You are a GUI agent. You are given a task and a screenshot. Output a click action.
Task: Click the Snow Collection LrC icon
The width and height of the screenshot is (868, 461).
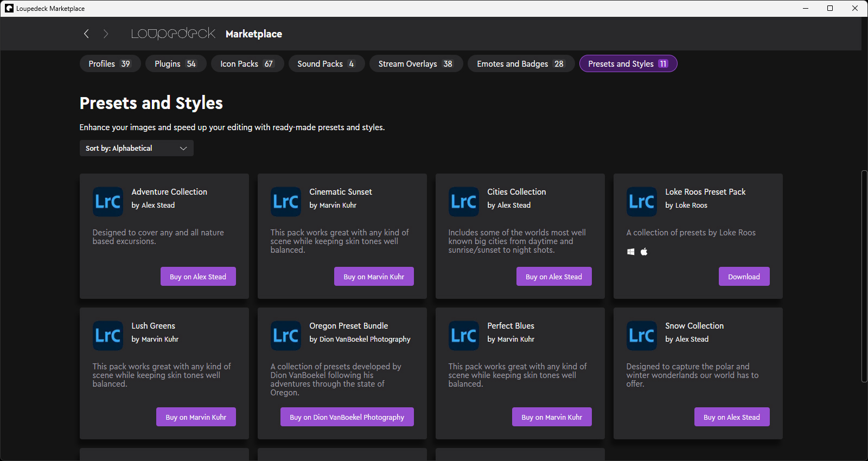[x=642, y=336]
